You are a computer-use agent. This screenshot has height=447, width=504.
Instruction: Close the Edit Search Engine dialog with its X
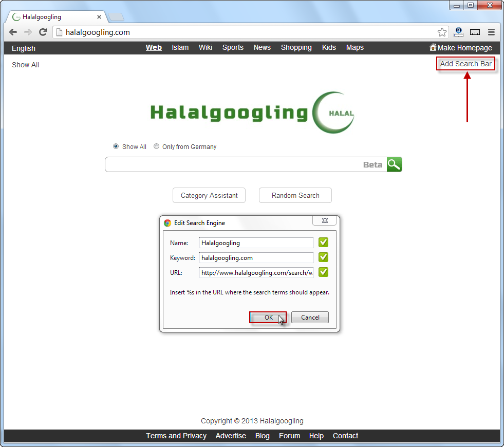pyautogui.click(x=325, y=220)
